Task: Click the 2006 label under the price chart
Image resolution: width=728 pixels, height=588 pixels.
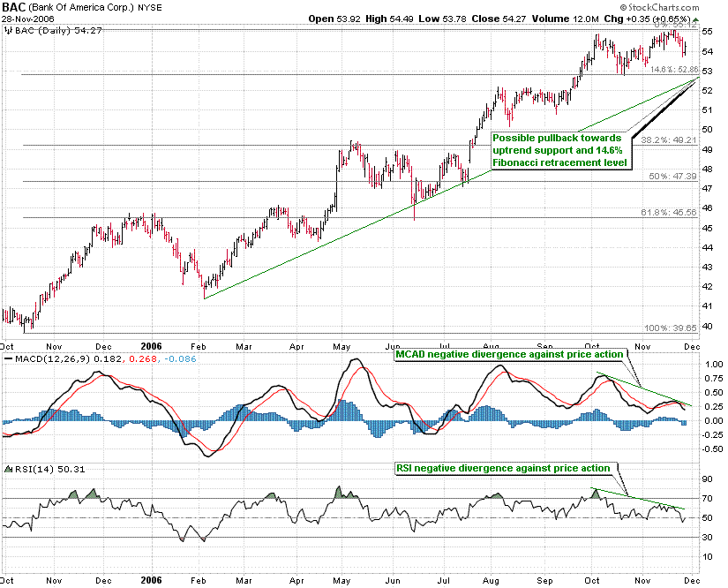Action: tap(152, 346)
